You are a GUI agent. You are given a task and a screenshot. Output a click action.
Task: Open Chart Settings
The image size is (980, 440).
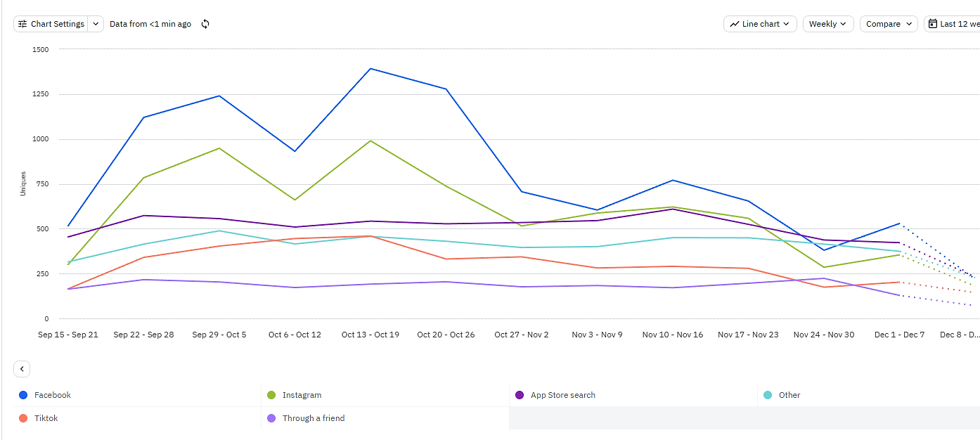51,24
